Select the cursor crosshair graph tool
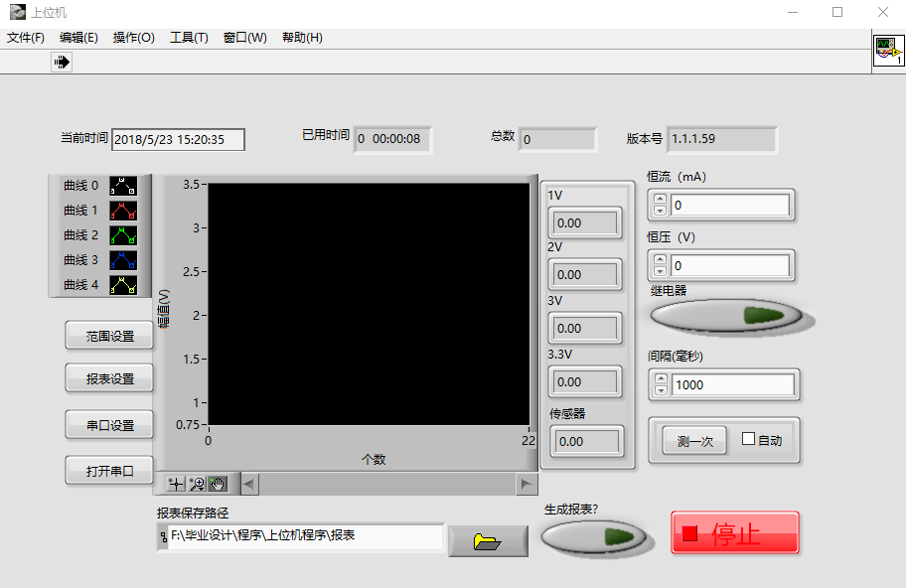 [x=176, y=484]
